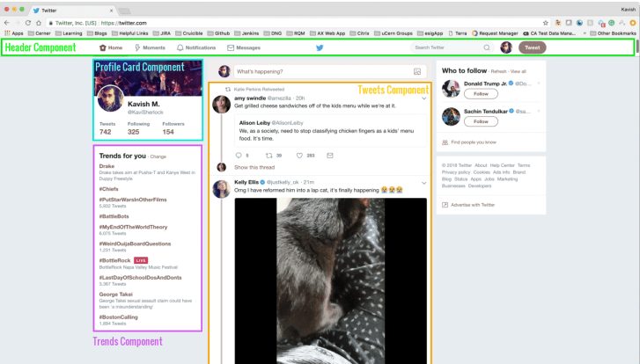Open the #BottleRock live trend
The image size is (640, 364).
click(114, 260)
